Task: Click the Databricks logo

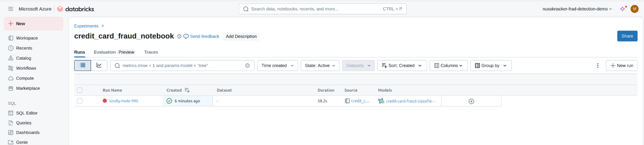Action: coord(76,9)
